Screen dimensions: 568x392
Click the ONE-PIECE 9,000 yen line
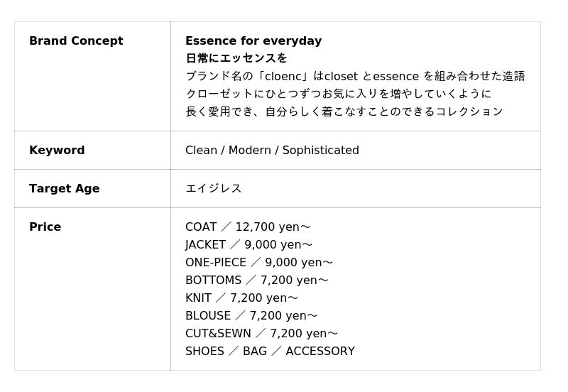[259, 263]
